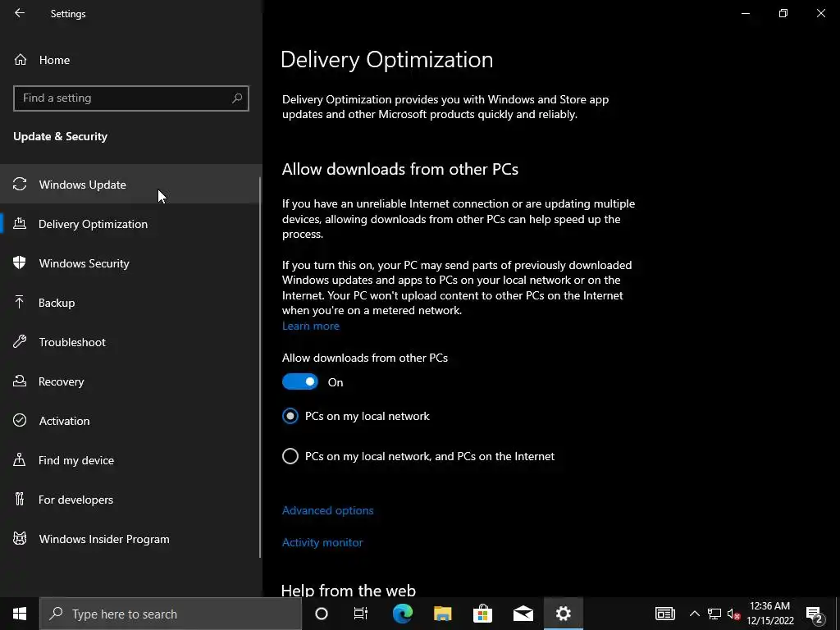The height and width of the screenshot is (630, 840).
Task: Click the Recovery icon in sidebar
Action: point(20,381)
